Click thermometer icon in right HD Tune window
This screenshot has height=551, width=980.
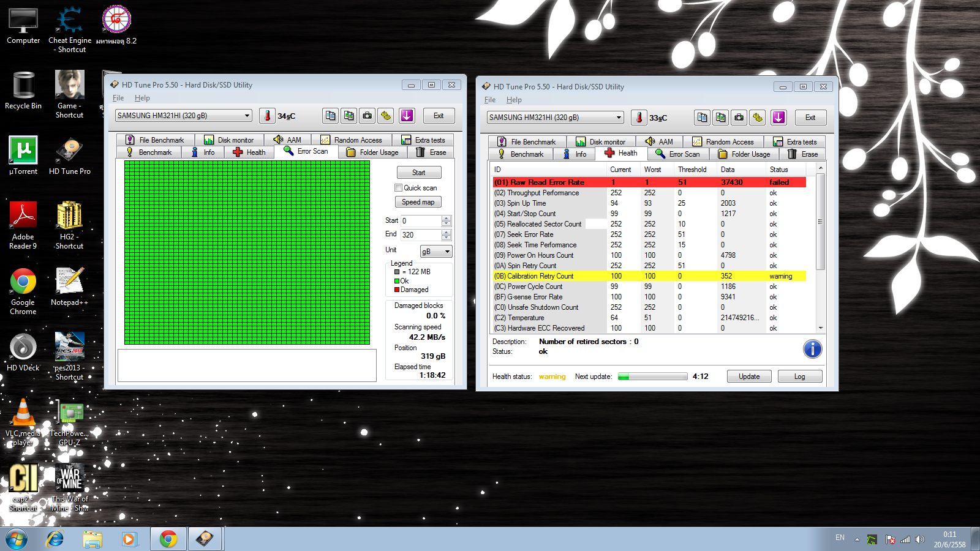(x=639, y=118)
